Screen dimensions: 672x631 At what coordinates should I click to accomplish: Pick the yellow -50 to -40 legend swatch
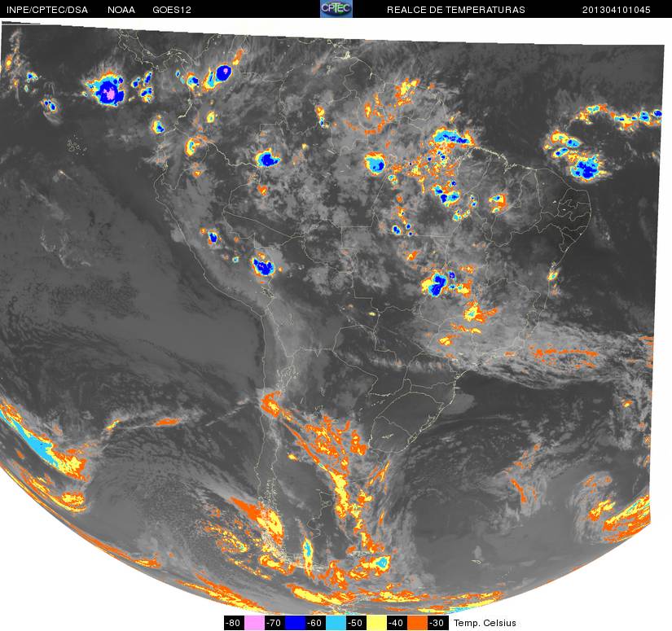(x=376, y=623)
